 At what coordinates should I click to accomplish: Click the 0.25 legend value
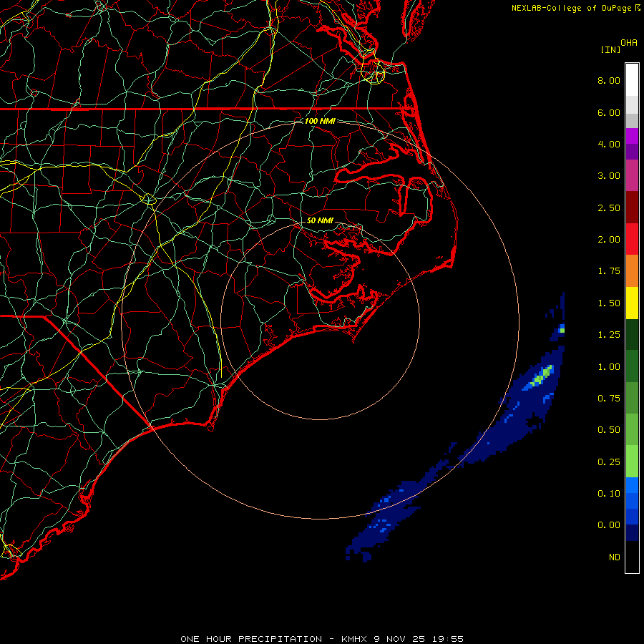(x=609, y=462)
